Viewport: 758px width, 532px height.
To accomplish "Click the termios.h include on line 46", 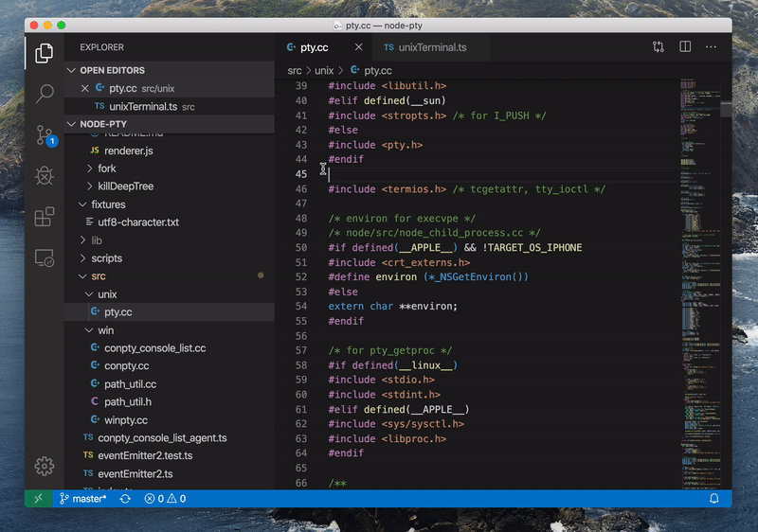I will click(x=388, y=189).
